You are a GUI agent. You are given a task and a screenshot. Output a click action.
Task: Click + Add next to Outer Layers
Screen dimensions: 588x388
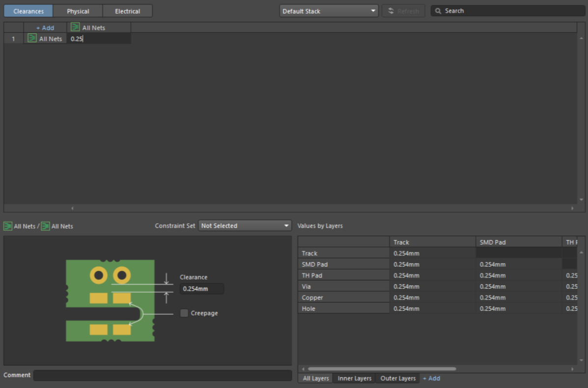click(431, 379)
